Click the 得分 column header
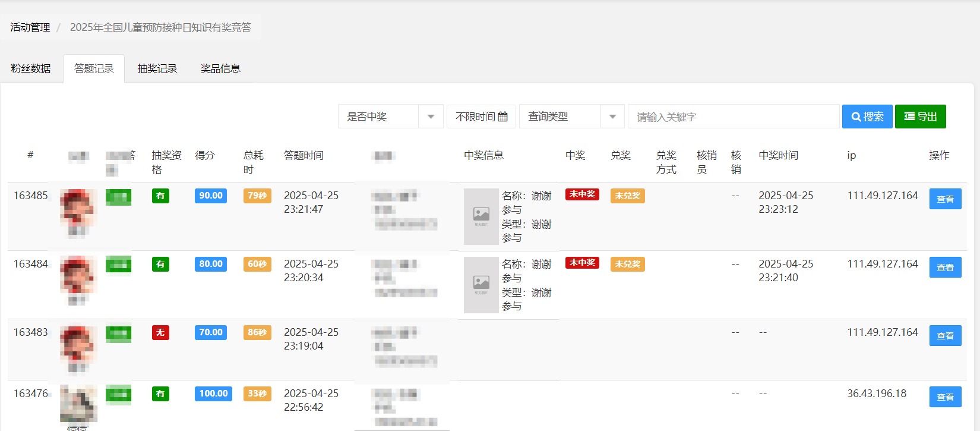The image size is (980, 431). (x=205, y=155)
